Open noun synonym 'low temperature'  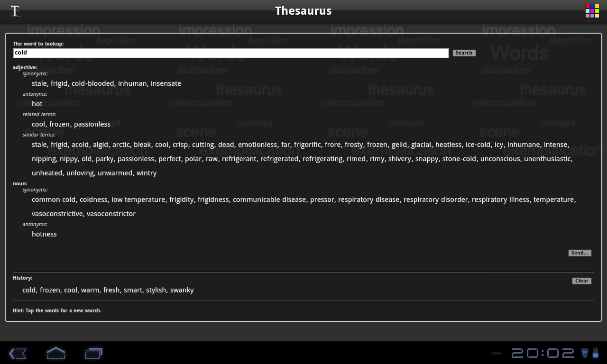pos(138,200)
